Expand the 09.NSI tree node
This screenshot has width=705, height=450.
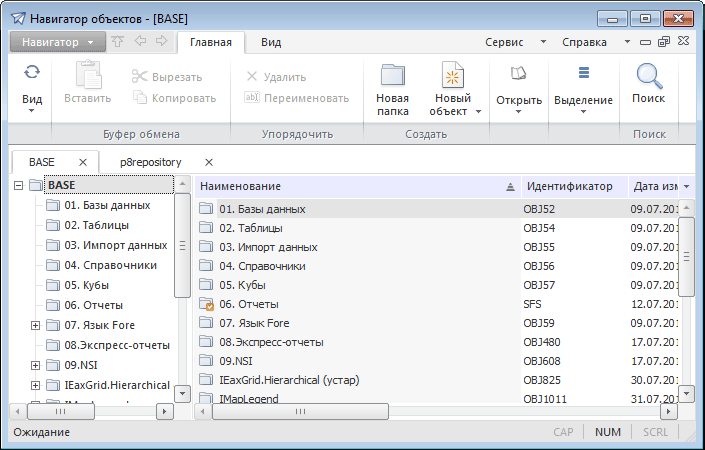[x=36, y=365]
